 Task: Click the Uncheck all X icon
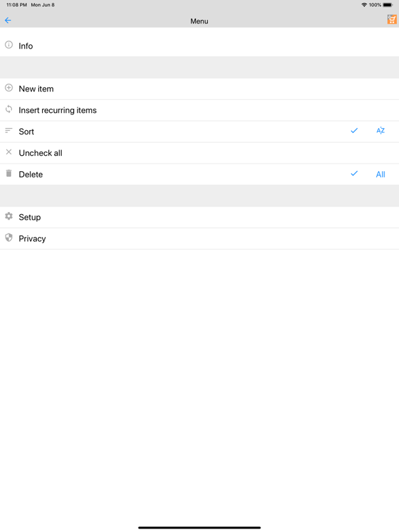(9, 152)
